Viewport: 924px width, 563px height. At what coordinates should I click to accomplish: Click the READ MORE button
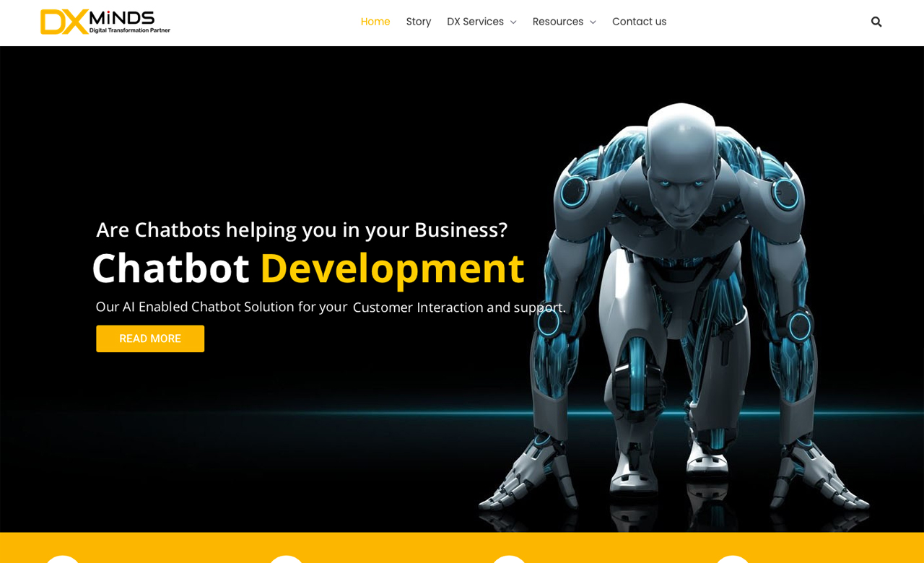tap(149, 337)
